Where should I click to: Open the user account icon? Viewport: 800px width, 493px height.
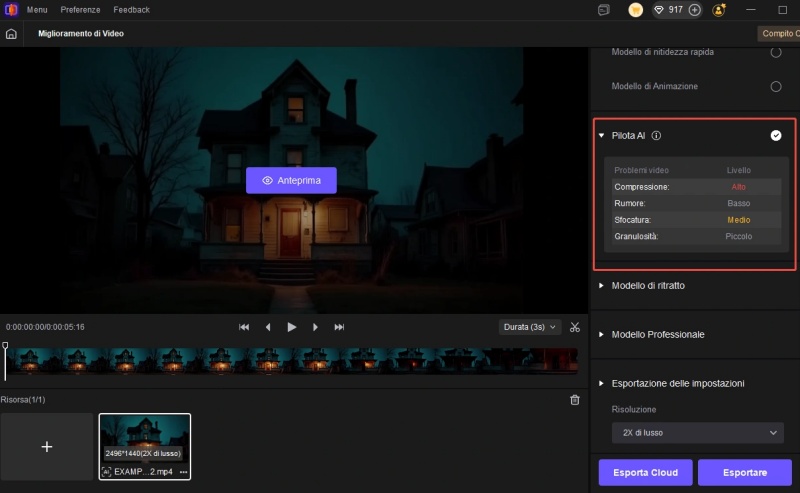[x=719, y=10]
